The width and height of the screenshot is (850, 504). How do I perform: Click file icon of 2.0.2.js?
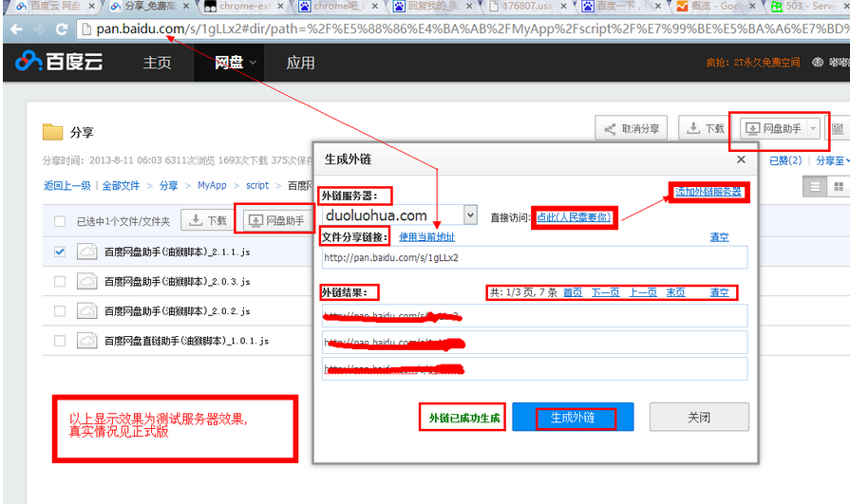pos(86,311)
